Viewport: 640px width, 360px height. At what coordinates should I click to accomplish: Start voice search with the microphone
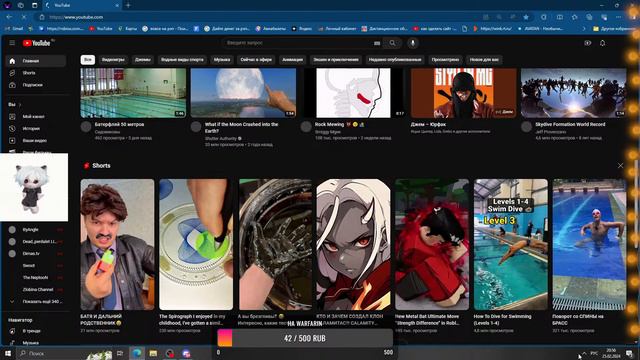pos(413,43)
